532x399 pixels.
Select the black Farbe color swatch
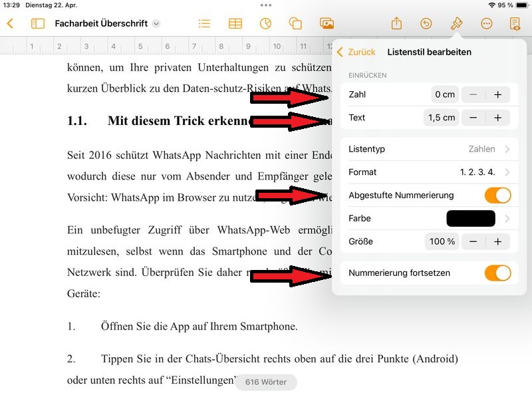[x=471, y=219]
